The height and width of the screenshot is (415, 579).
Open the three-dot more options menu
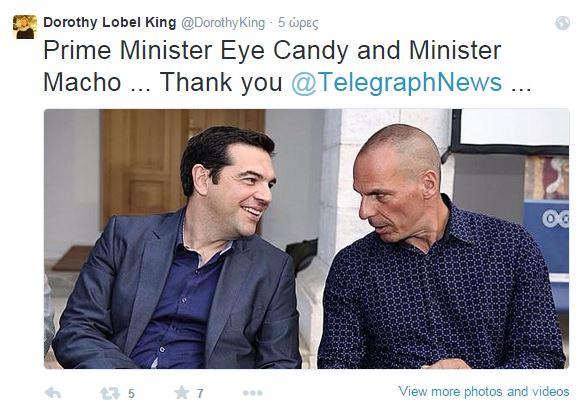[253, 393]
